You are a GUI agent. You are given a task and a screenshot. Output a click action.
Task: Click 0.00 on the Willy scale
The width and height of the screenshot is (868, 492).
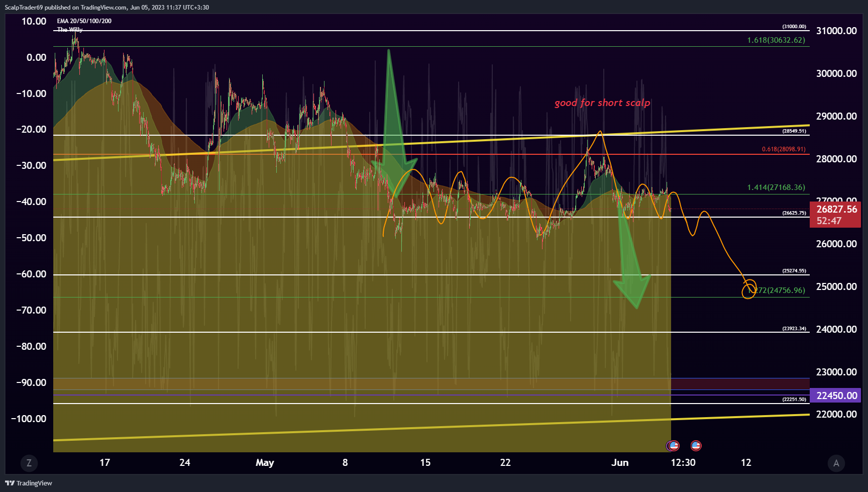point(36,57)
